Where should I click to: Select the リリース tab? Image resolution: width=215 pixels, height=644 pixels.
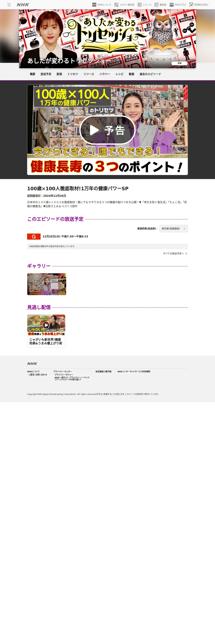89,74
